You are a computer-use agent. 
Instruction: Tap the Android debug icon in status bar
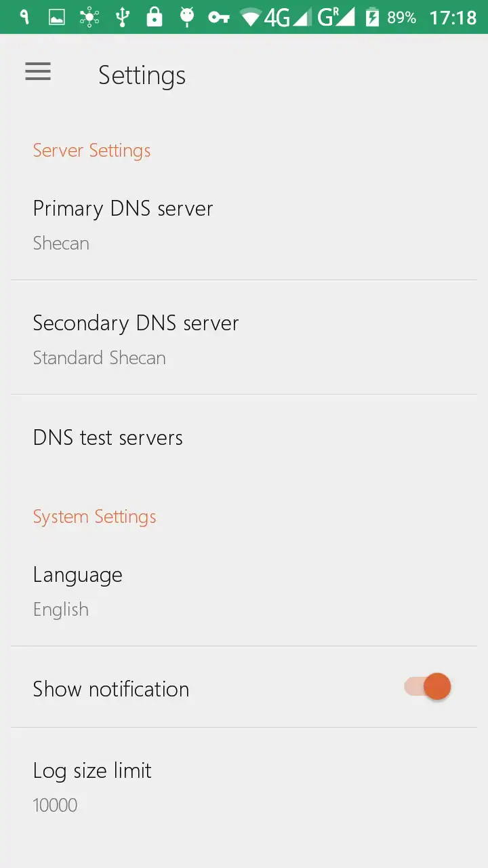(x=187, y=17)
